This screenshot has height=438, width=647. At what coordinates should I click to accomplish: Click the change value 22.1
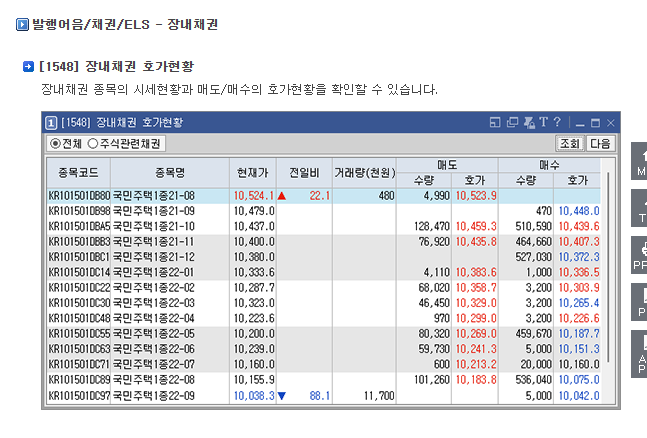pos(320,196)
